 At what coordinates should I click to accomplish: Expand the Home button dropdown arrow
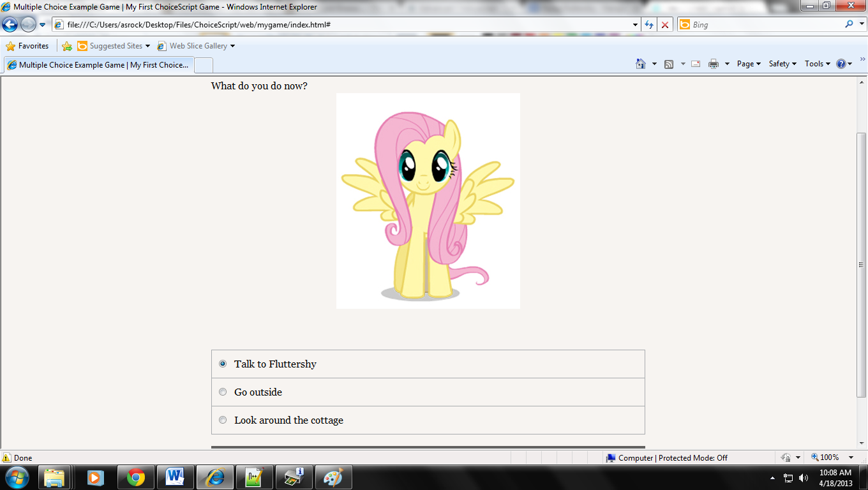tap(654, 64)
